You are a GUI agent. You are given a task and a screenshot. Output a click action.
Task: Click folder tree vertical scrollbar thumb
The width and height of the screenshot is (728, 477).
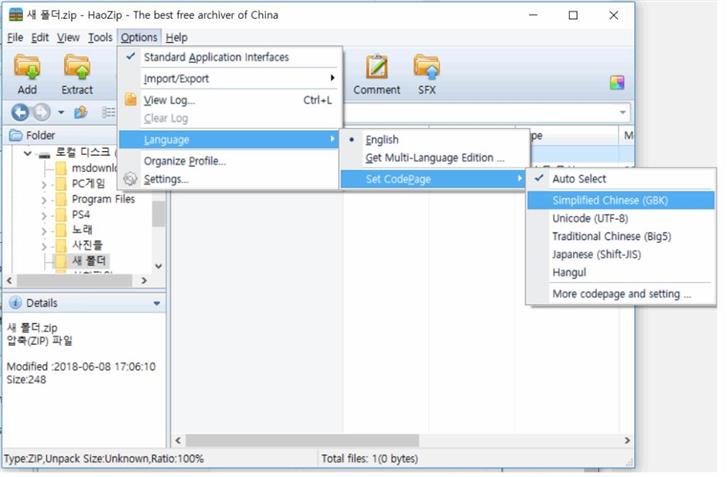159,214
